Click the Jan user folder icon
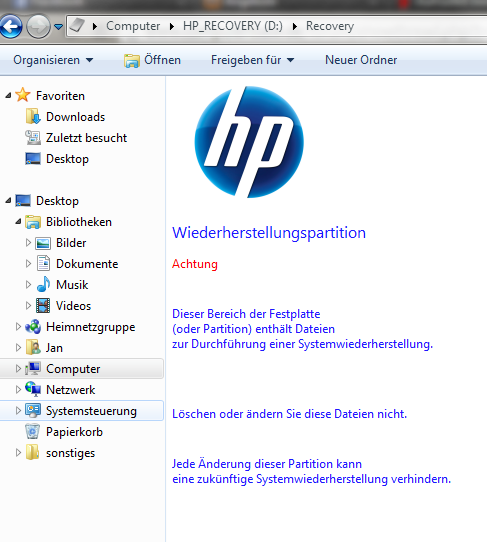This screenshot has width=487, height=542. coord(33,347)
